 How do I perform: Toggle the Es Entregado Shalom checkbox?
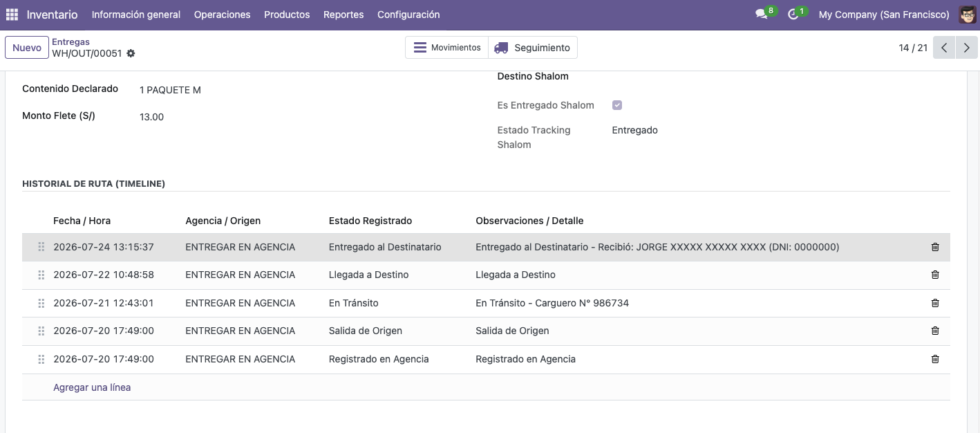coord(617,105)
